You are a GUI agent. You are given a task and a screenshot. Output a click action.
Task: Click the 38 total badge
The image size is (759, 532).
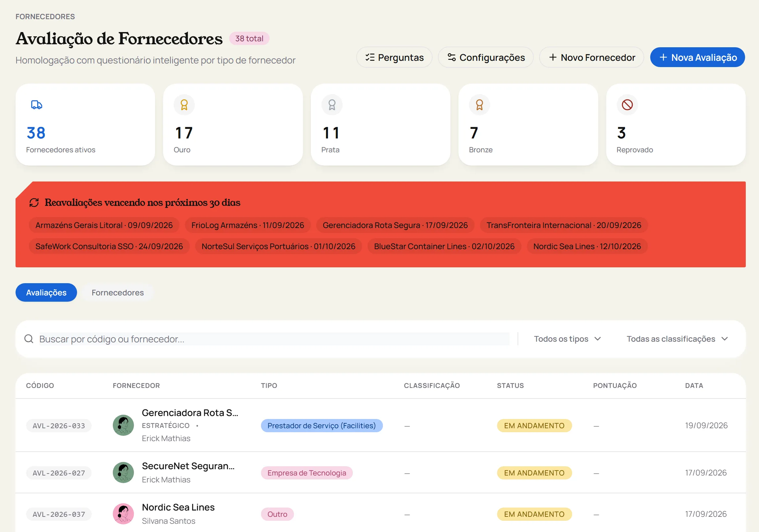pos(249,38)
